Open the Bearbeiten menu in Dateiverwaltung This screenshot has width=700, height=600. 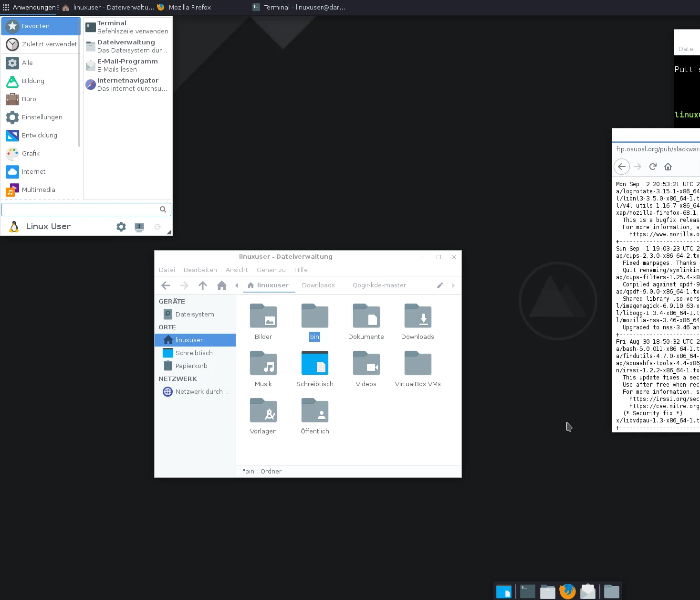(200, 270)
